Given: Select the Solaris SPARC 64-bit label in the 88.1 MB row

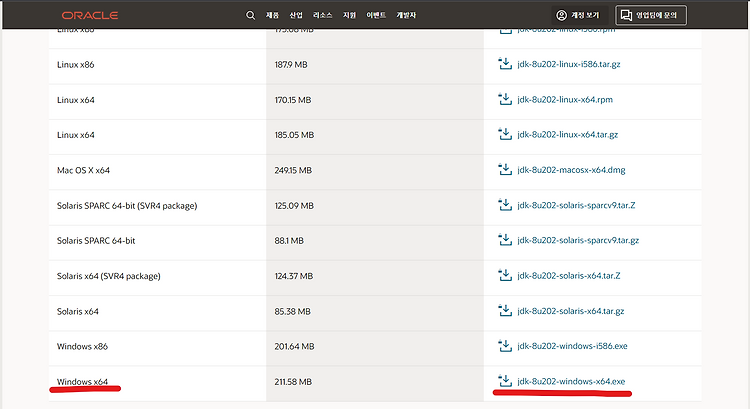Looking at the screenshot, I should (96, 241).
